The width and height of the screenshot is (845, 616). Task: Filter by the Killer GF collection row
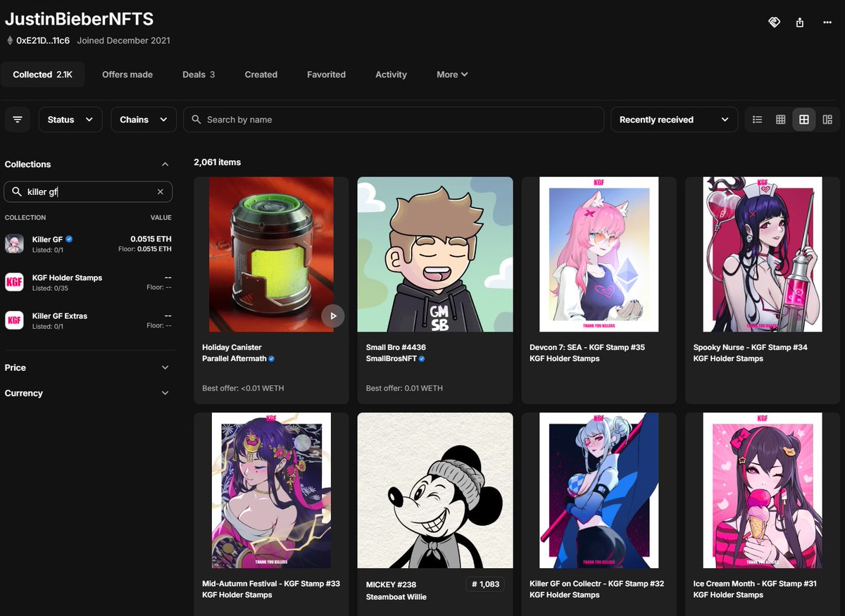[x=88, y=244]
